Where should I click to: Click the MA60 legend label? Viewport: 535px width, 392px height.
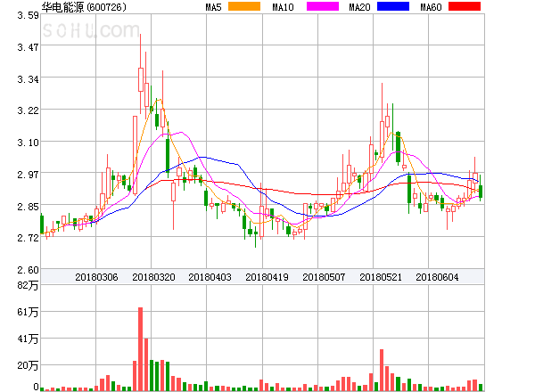pos(431,7)
